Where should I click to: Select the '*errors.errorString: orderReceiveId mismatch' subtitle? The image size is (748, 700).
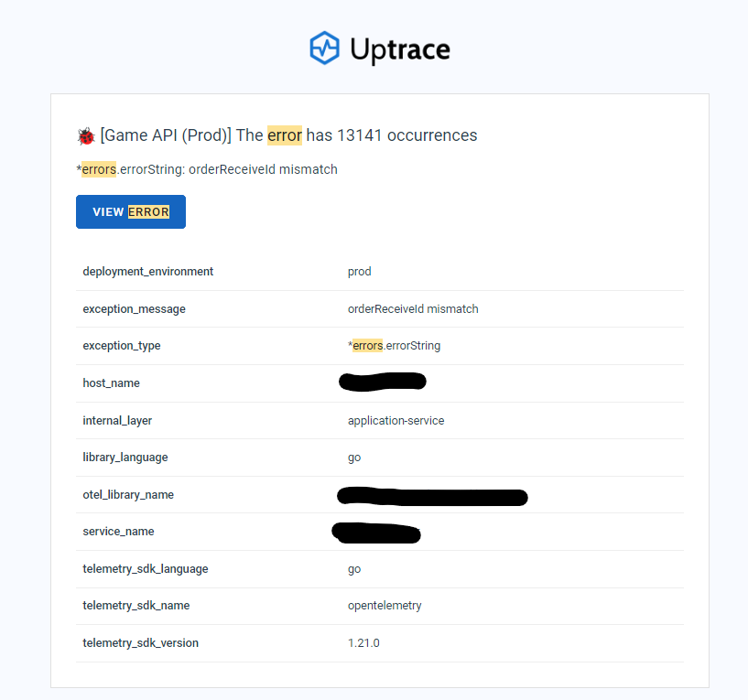[207, 169]
